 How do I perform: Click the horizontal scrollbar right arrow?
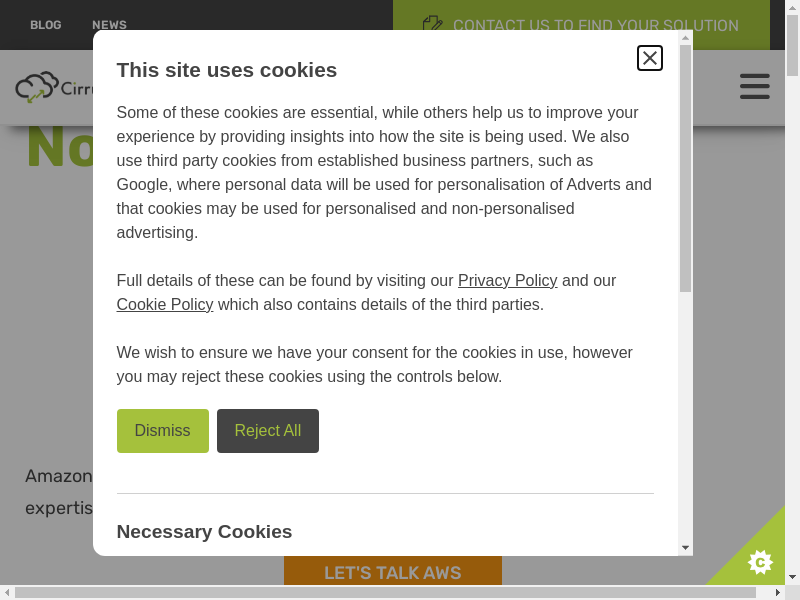pyautogui.click(x=778, y=593)
